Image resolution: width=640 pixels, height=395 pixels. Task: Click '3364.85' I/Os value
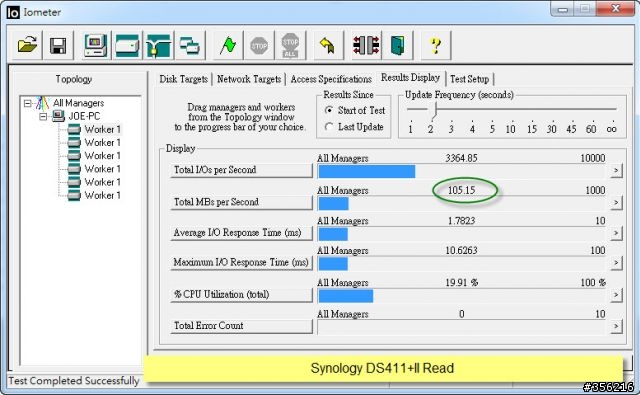(x=461, y=158)
